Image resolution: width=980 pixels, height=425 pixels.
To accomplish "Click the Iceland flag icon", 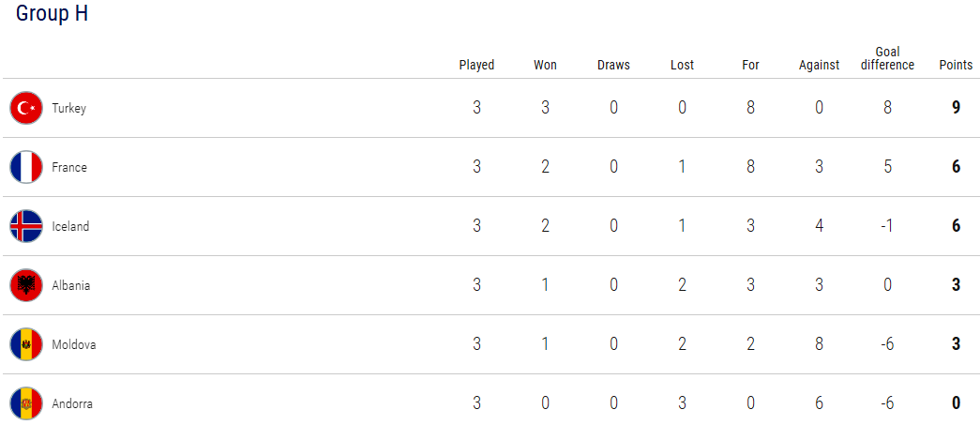I will [26, 226].
